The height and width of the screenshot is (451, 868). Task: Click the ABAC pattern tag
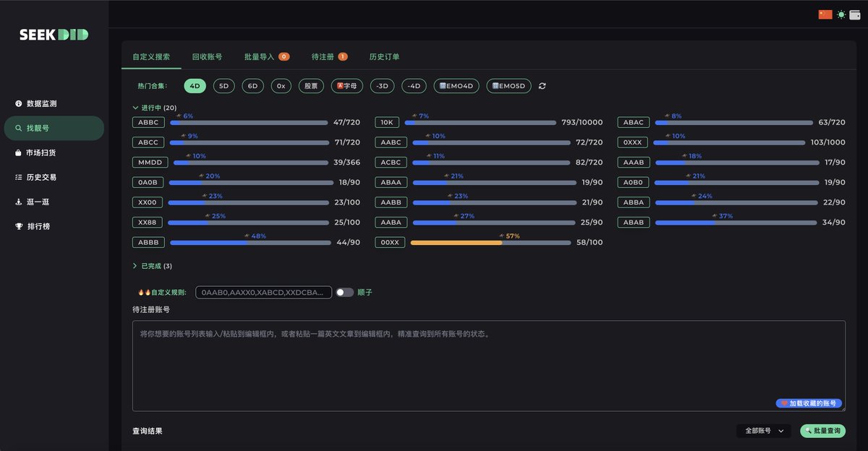633,123
